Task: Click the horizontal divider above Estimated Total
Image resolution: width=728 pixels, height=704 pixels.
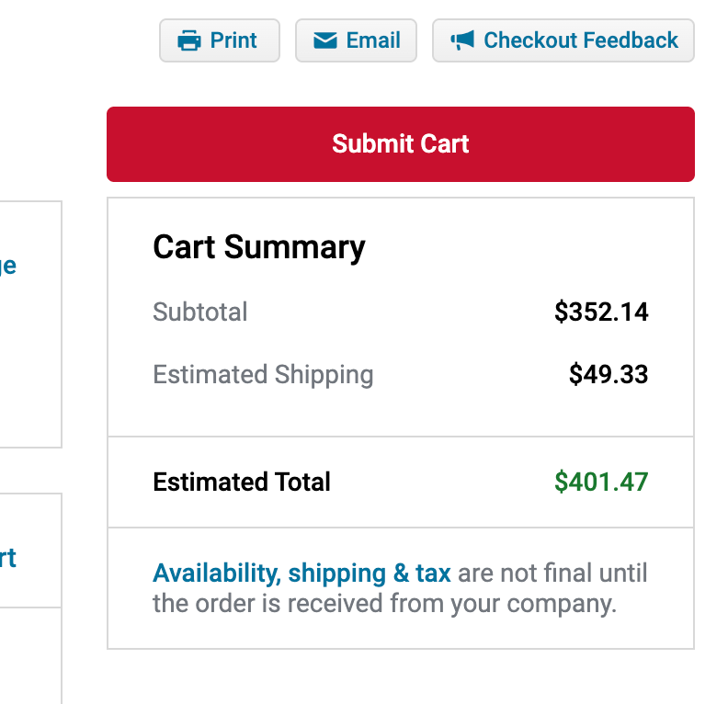Action: click(x=401, y=437)
